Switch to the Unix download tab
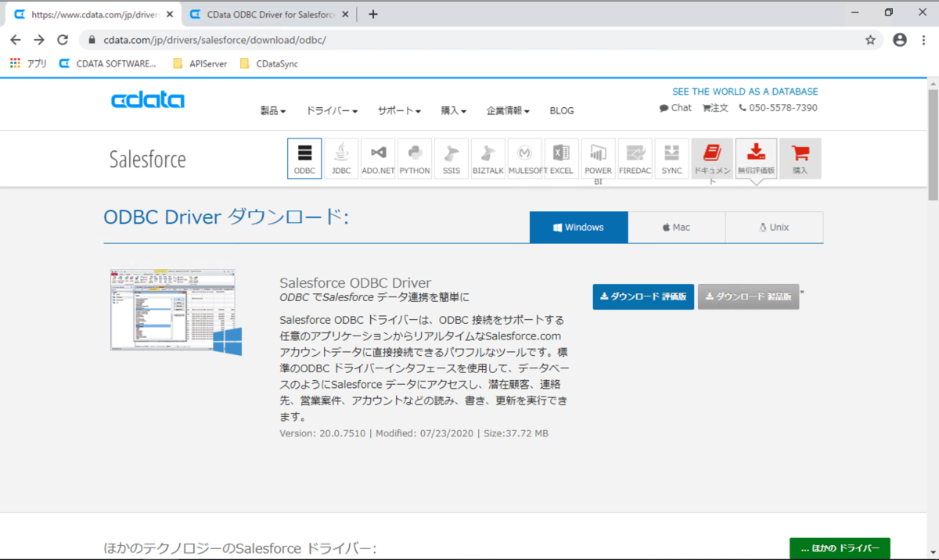 pos(774,228)
